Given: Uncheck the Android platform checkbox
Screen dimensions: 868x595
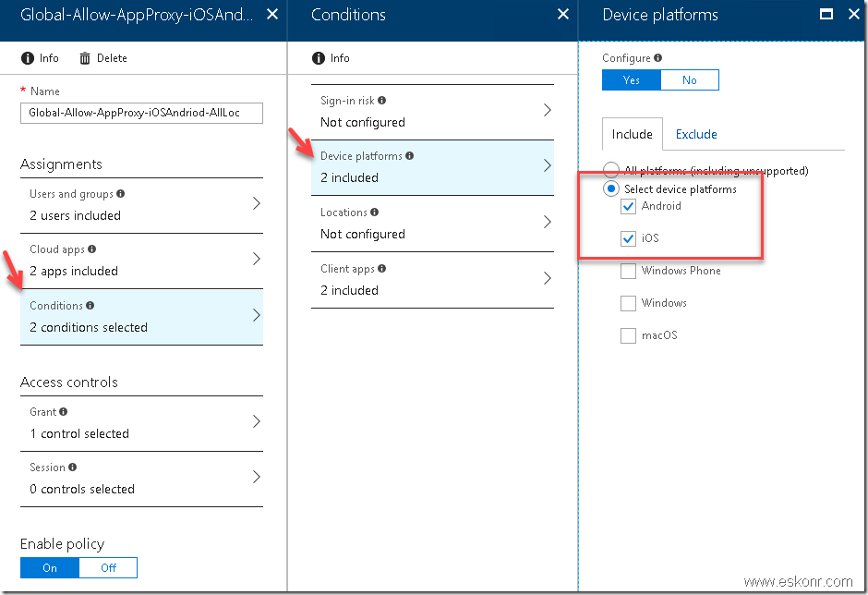Looking at the screenshot, I should click(x=628, y=206).
